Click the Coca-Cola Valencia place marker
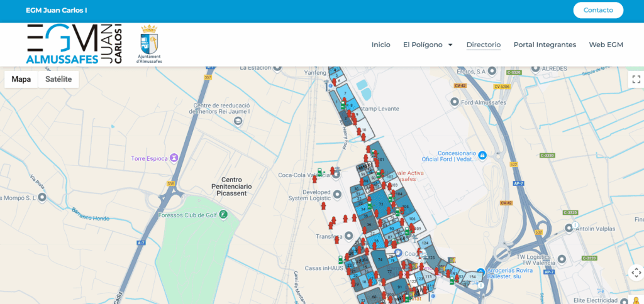Viewport: 644px width, 304px height. [337, 175]
